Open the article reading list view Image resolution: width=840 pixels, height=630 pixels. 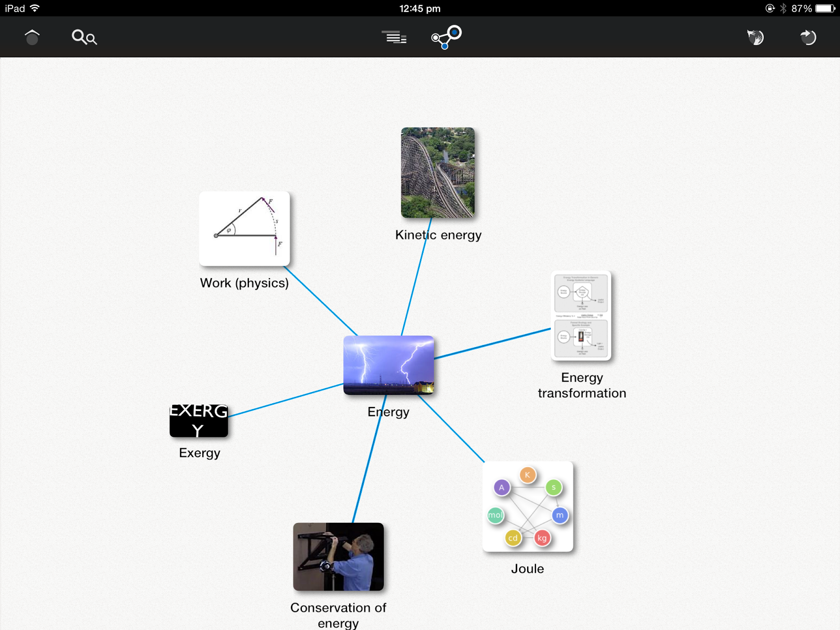394,37
